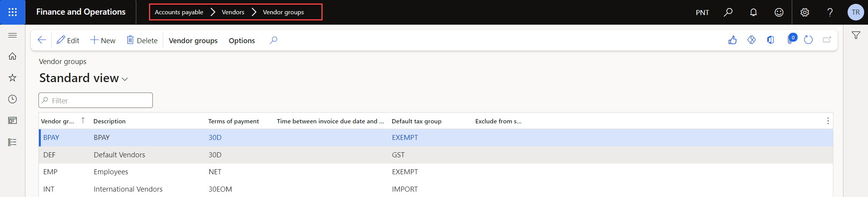Open the Vendor groups action tab
Image resolution: width=868 pixels, height=197 pixels.
(x=193, y=40)
